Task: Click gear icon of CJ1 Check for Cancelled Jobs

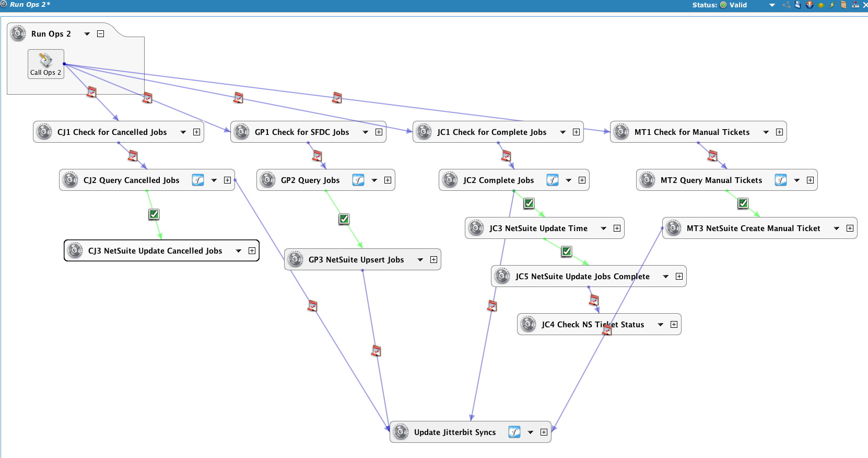Action: tap(44, 132)
